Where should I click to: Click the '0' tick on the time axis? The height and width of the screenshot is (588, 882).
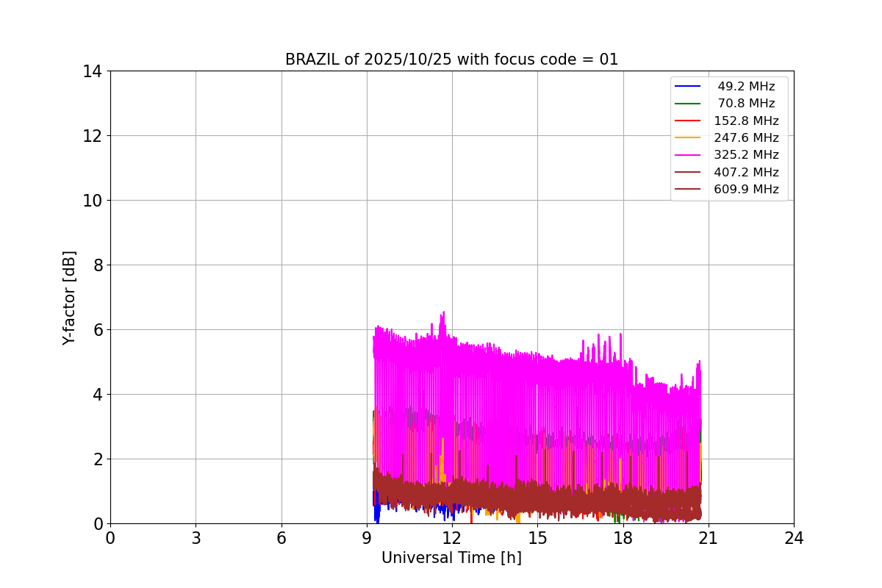tap(110, 538)
